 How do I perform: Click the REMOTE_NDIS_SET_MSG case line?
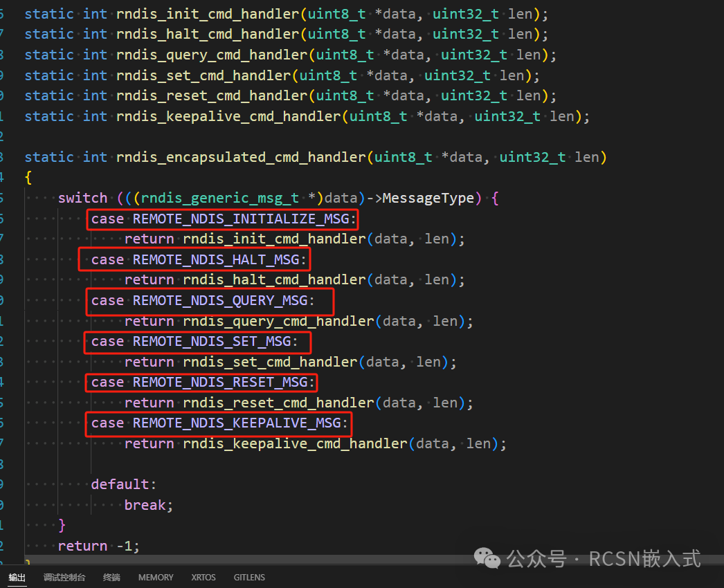click(x=194, y=342)
